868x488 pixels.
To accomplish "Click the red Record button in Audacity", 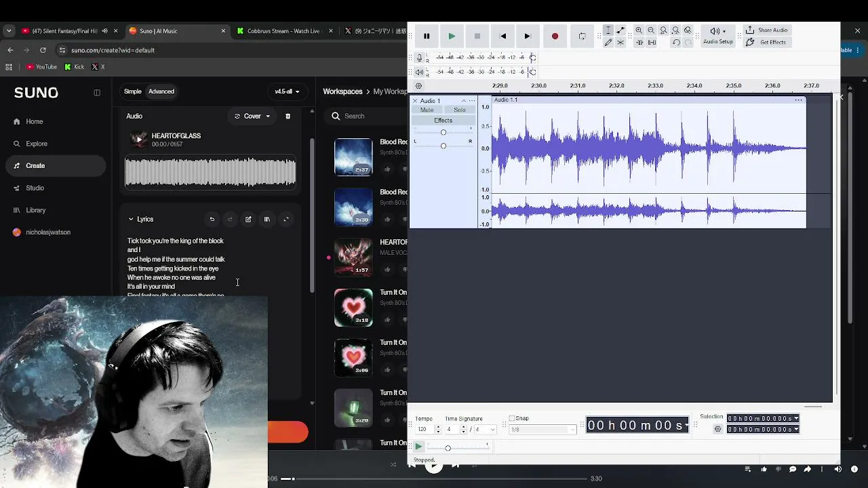I will tap(555, 36).
